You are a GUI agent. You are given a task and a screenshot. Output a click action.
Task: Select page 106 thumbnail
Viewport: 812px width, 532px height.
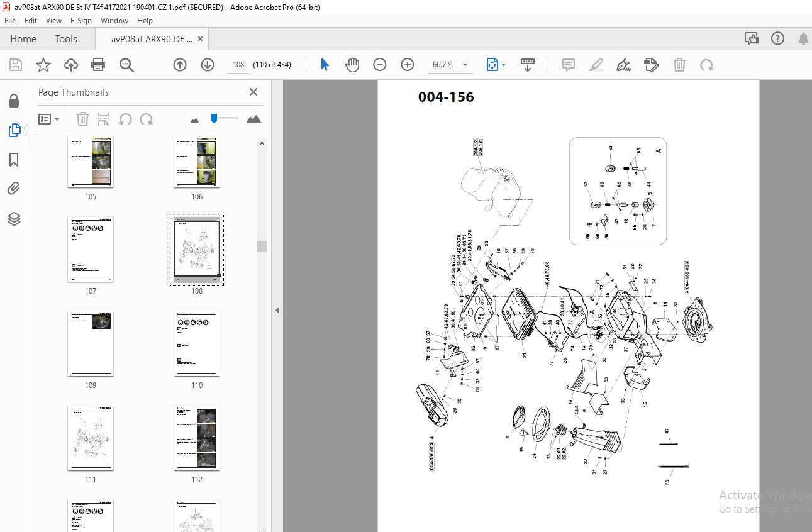[x=197, y=162]
